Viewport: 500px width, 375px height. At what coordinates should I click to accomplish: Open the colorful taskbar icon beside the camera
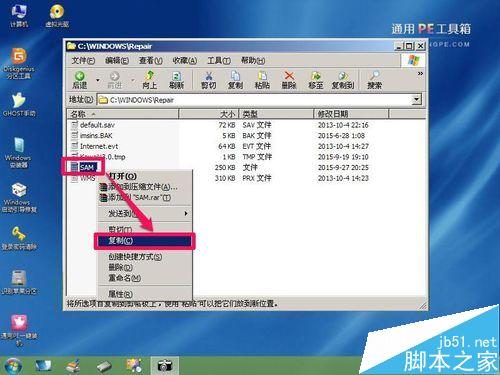click(x=134, y=366)
